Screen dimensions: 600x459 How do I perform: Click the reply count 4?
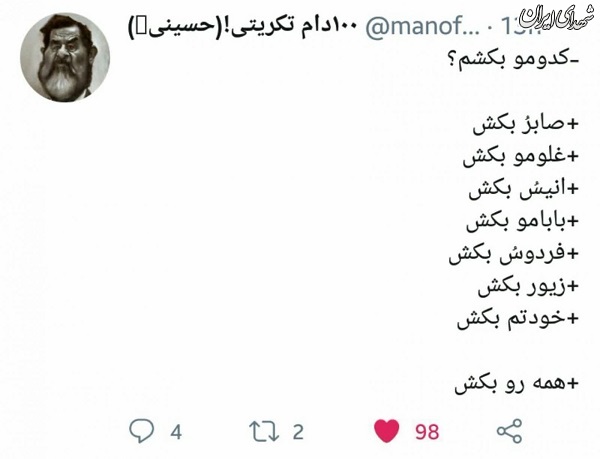pos(176,432)
